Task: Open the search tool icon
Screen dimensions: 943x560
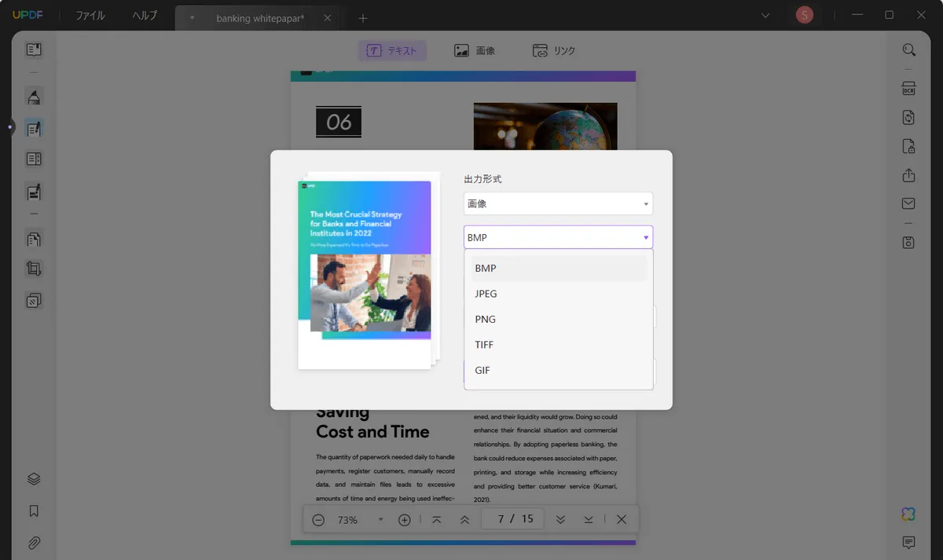Action: click(x=908, y=50)
